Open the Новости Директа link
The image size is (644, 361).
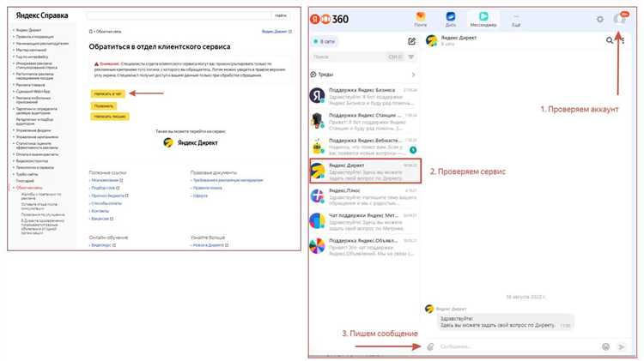(x=210, y=245)
